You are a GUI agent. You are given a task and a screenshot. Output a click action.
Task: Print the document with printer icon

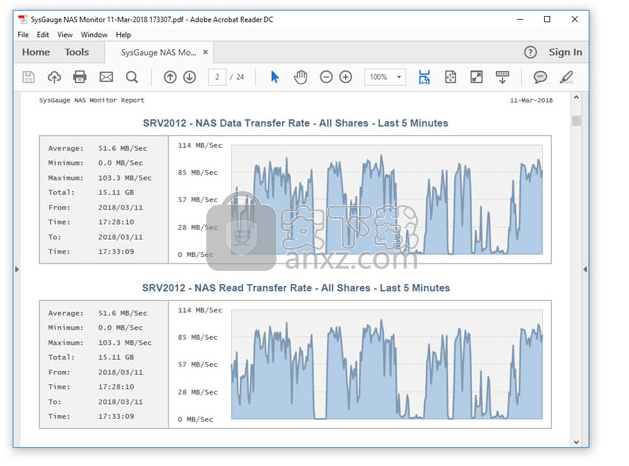pyautogui.click(x=80, y=77)
